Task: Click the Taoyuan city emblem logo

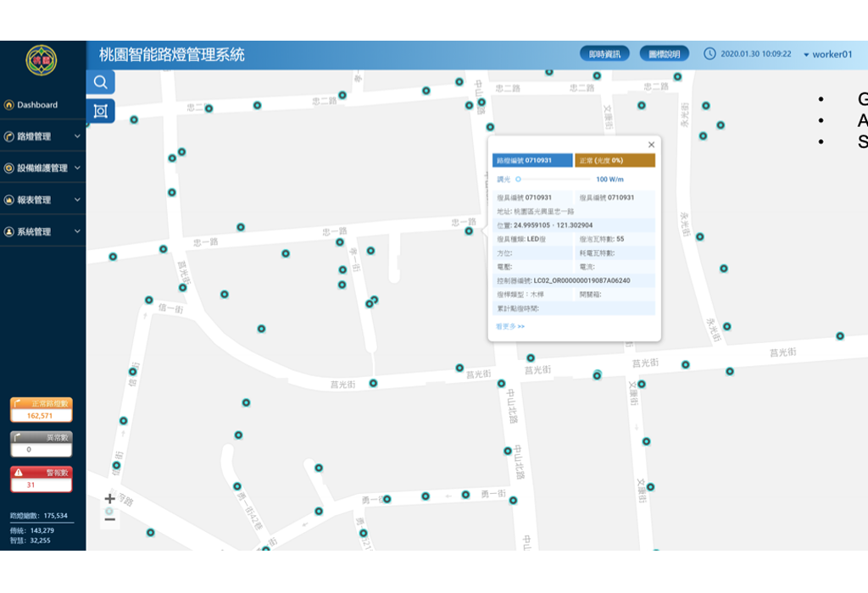Action: coord(42,60)
